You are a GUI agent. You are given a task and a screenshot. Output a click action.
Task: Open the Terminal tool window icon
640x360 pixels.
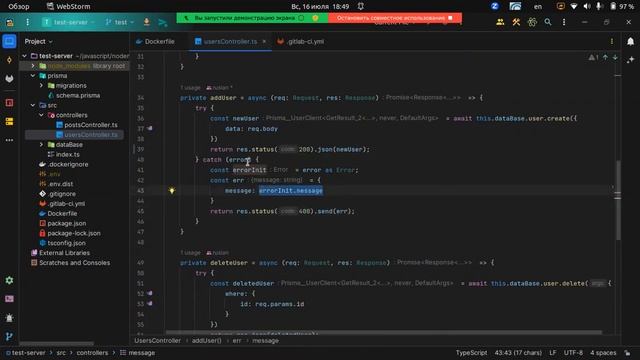pos(9,299)
